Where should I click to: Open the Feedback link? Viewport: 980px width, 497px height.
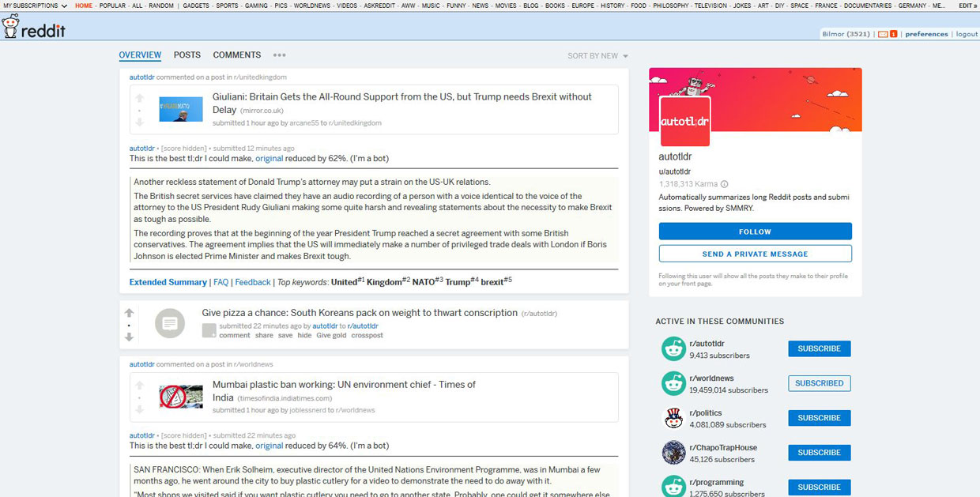pyautogui.click(x=253, y=282)
